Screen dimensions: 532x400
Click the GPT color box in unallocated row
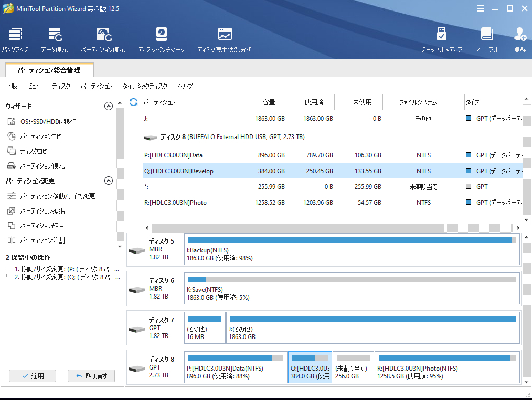point(469,186)
